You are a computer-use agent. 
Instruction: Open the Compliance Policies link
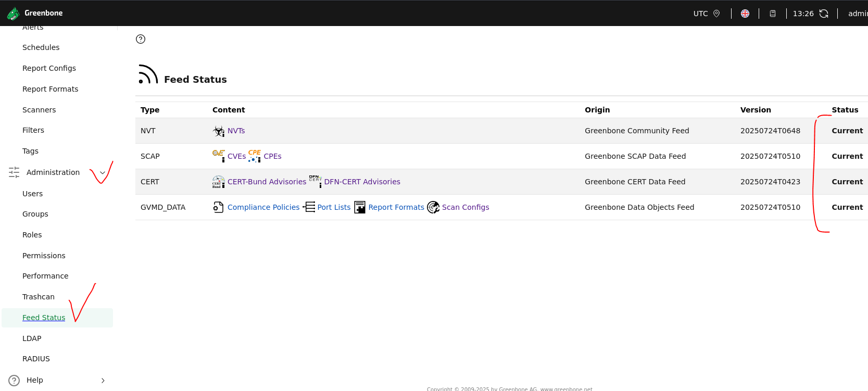pos(263,207)
